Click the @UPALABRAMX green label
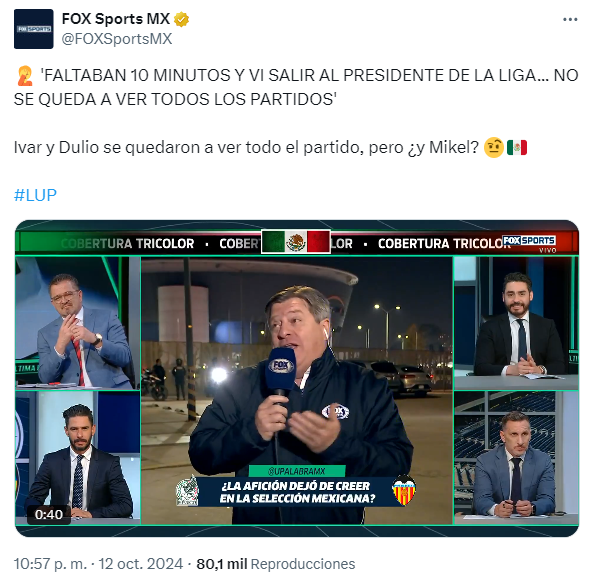The width and height of the screenshot is (593, 579). [297, 471]
